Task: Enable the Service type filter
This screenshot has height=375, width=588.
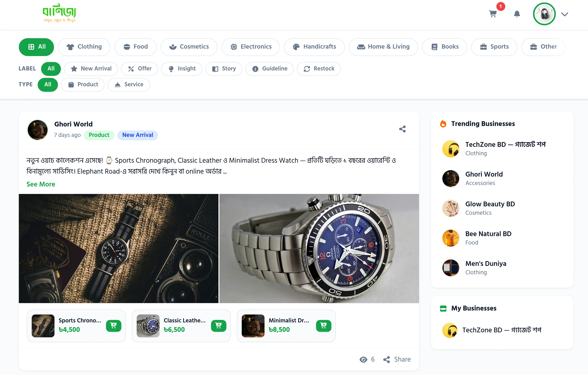Action: [129, 85]
